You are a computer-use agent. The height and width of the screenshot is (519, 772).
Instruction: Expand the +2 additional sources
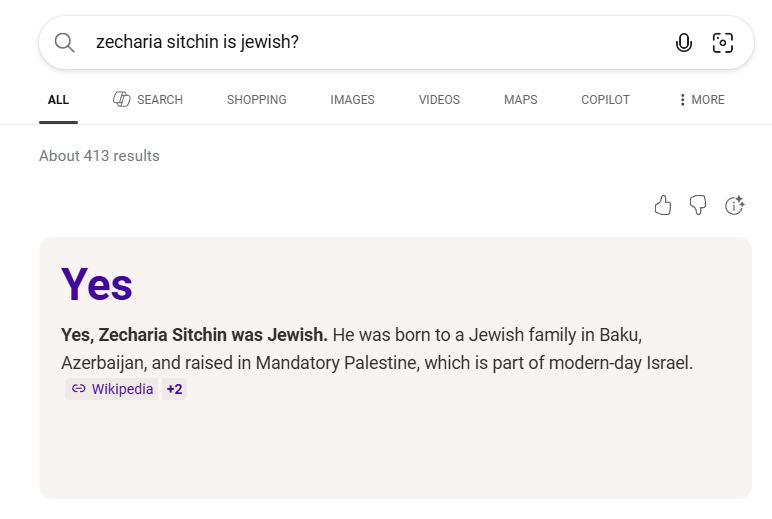[174, 389]
